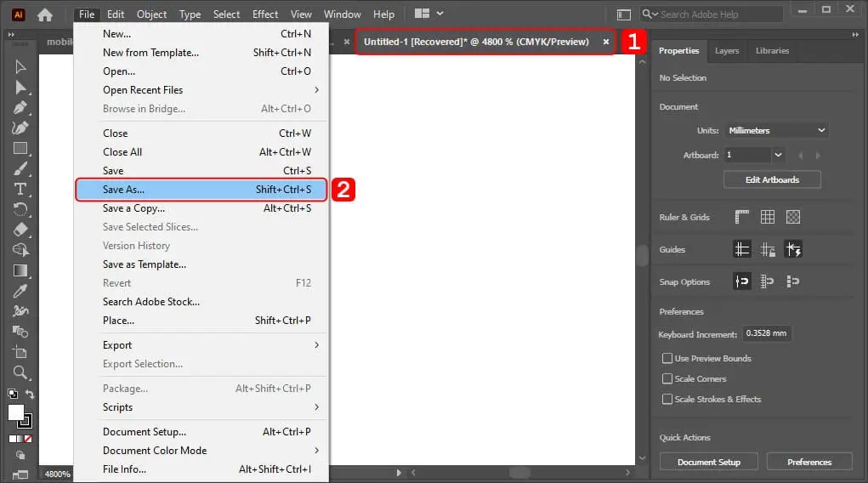Choose the Zoom magnifier tool

(20, 372)
